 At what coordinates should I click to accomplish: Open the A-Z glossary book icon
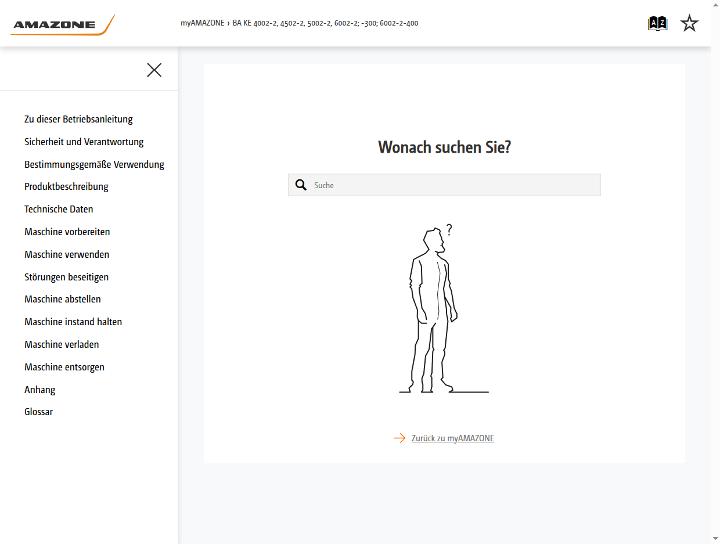tap(657, 23)
